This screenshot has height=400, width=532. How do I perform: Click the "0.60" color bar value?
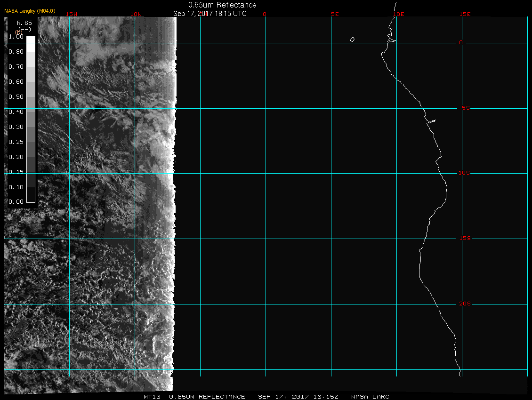coord(16,82)
